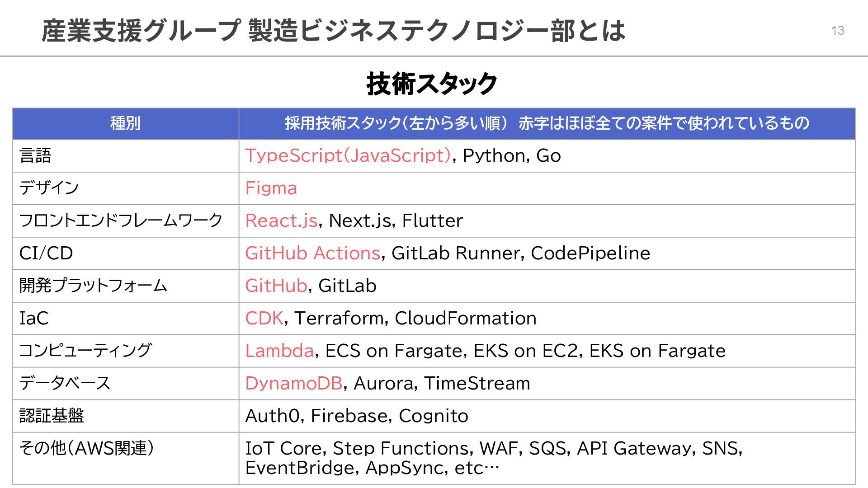Select the 認証基盤 row label
The width and height of the screenshot is (868, 488).
point(52,416)
